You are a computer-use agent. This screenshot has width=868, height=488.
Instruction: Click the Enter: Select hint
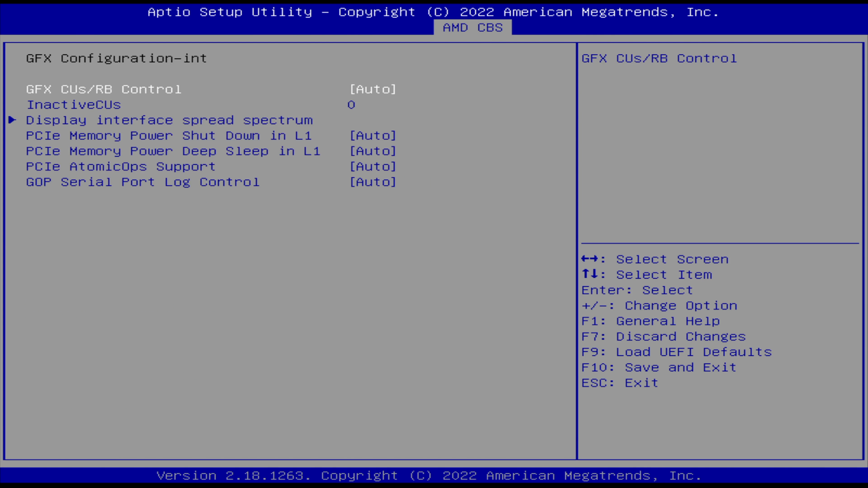pos(637,290)
